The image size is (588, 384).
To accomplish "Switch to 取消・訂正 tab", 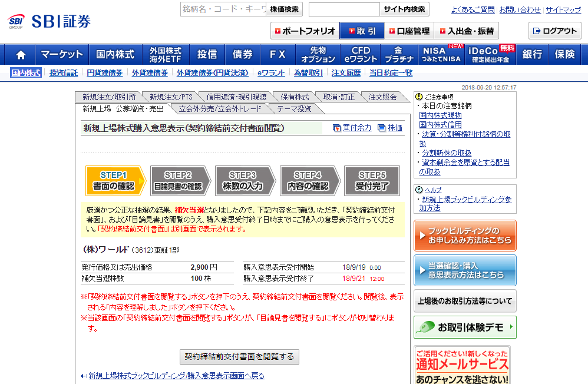I will click(x=339, y=97).
